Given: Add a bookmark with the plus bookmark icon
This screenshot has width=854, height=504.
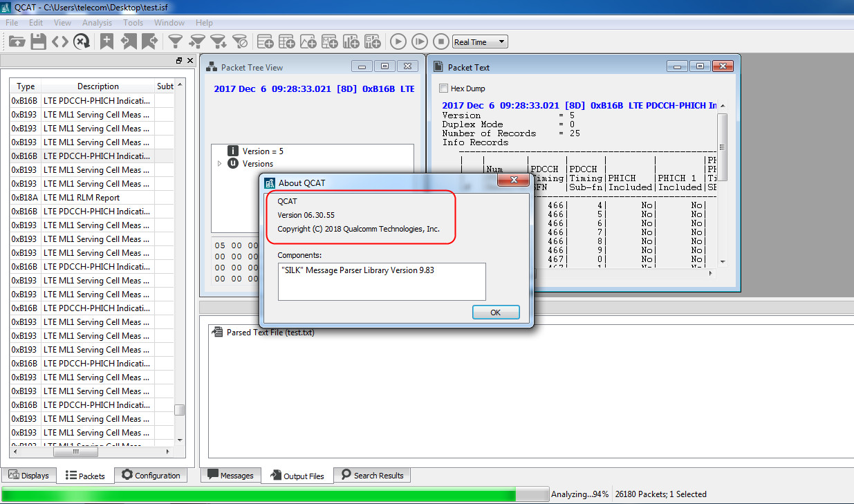Looking at the screenshot, I should pos(106,41).
